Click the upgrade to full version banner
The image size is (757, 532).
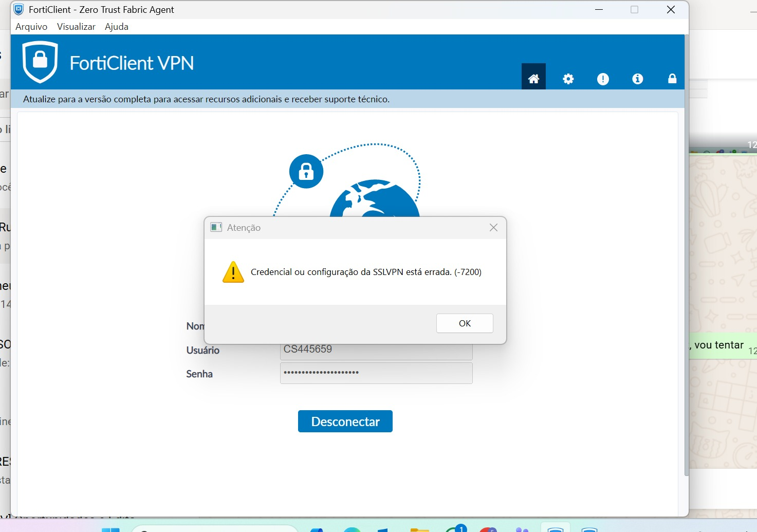point(347,99)
